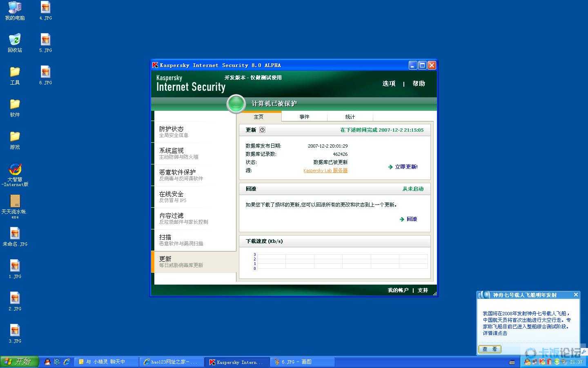Select 恶意软件保护 in the sidebar
588x368 pixels.
click(x=194, y=175)
